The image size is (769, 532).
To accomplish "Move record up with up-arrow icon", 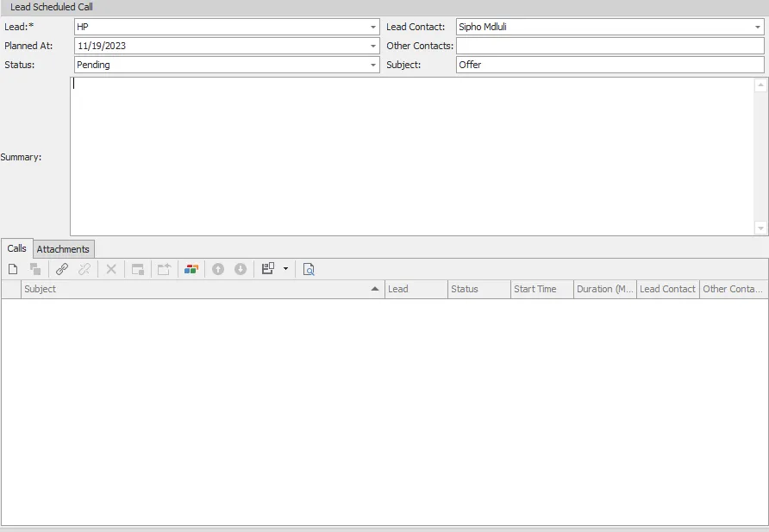I will 217,268.
